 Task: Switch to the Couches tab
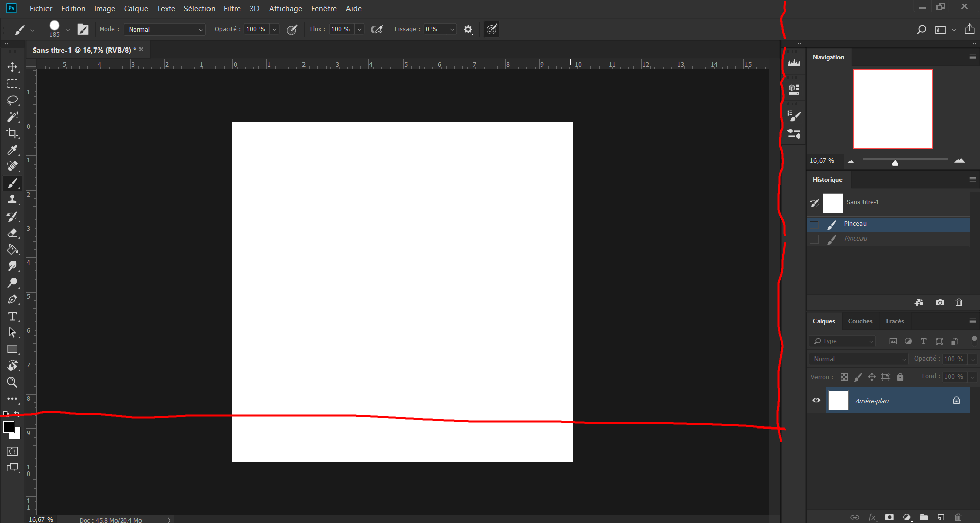point(860,321)
